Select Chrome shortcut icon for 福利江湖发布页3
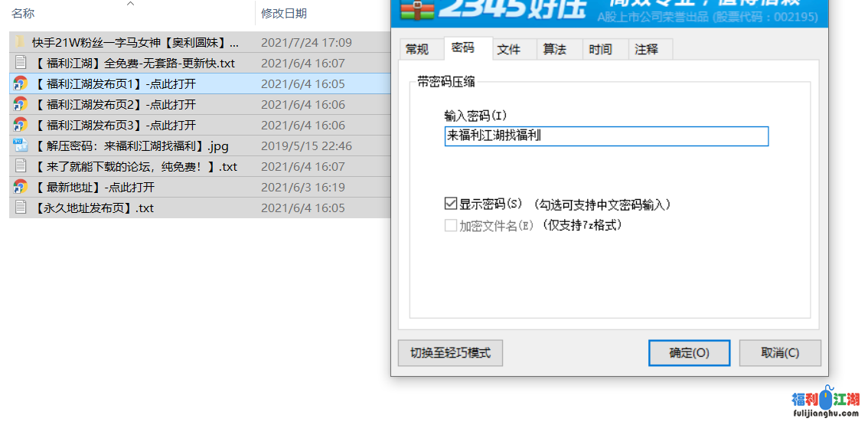868x425 pixels. pos(21,125)
